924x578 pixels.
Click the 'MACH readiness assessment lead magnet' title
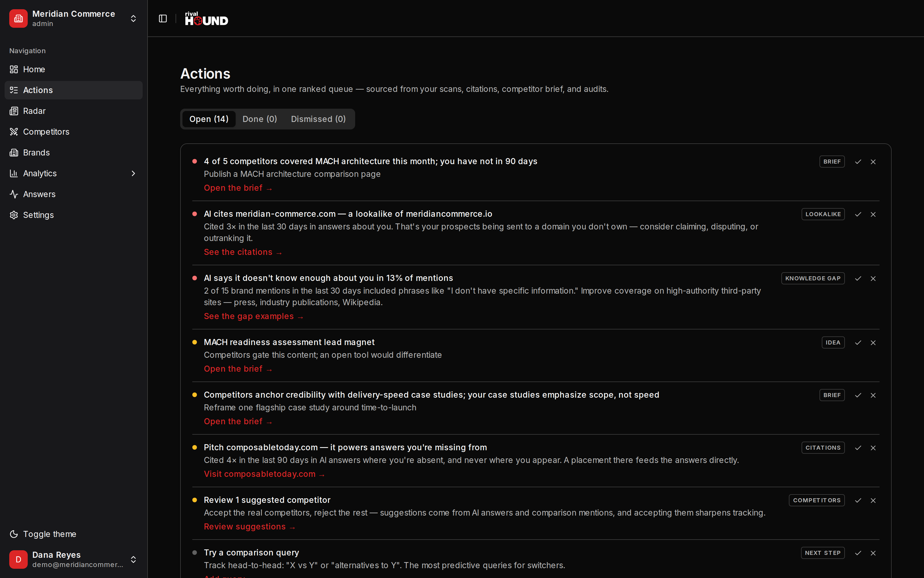tap(289, 342)
